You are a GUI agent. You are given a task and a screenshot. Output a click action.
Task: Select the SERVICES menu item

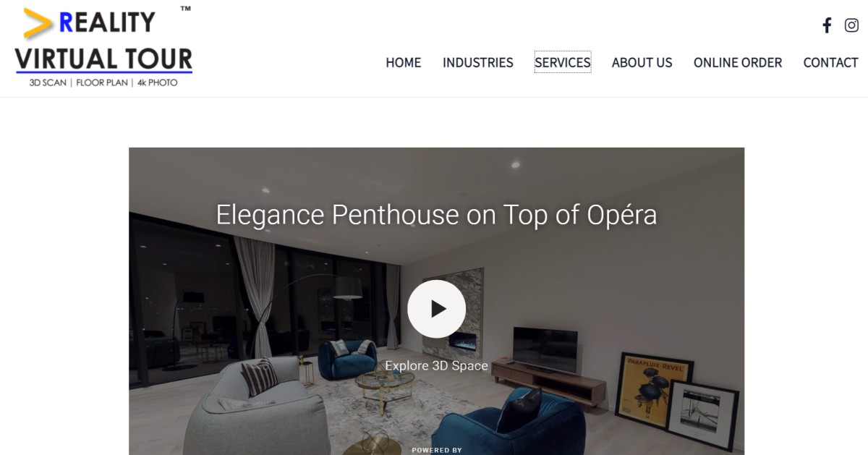[563, 63]
